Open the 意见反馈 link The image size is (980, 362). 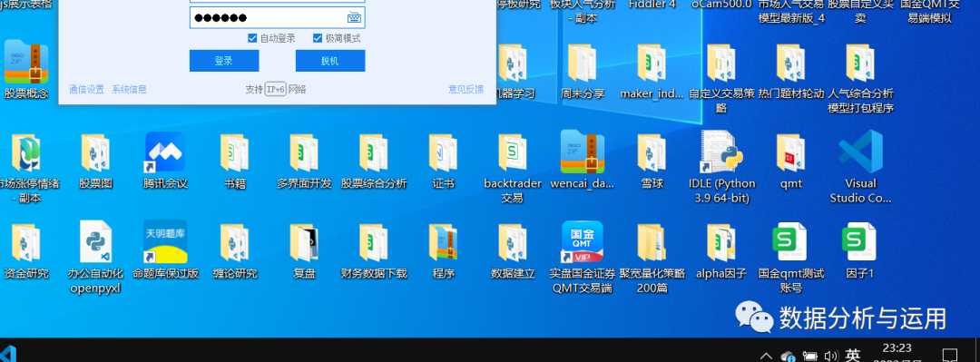(x=465, y=90)
